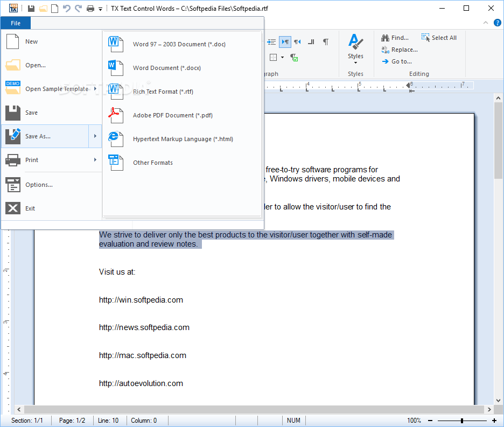Expand the Save As submenu arrow
The width and height of the screenshot is (504, 427).
pyautogui.click(x=95, y=136)
